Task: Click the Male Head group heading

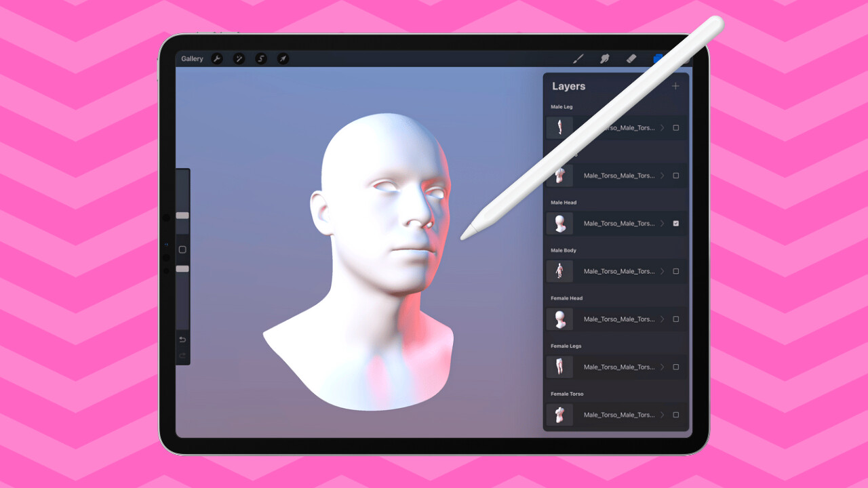Action: [564, 203]
